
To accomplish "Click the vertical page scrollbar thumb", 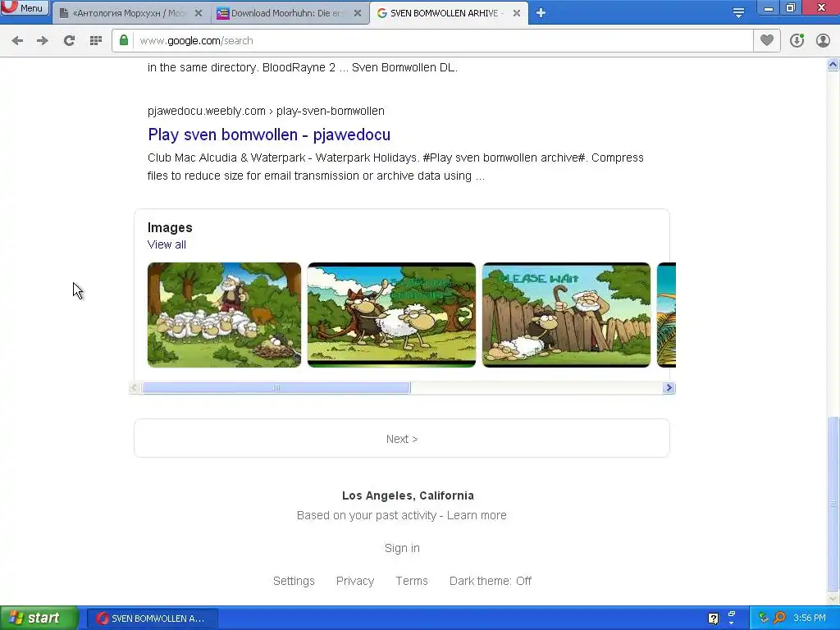I will coord(833,503).
